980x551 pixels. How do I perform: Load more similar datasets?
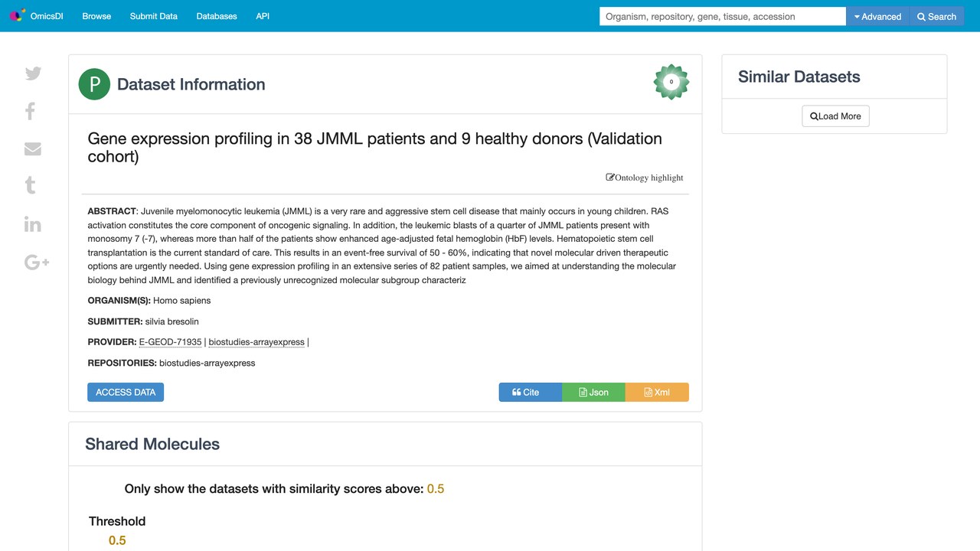(835, 116)
